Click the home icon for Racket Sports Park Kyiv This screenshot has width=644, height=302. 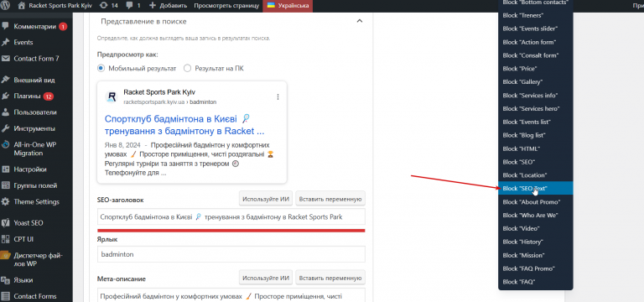22,6
